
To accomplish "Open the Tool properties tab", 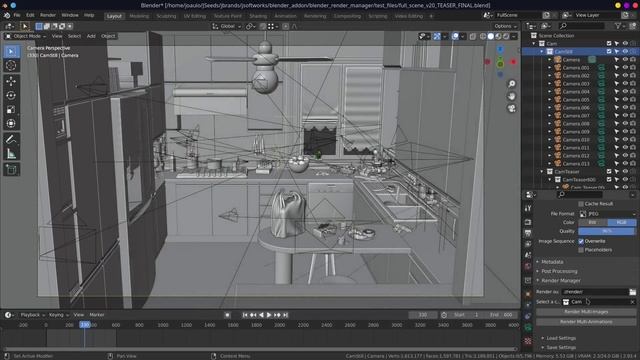I will click(x=528, y=208).
